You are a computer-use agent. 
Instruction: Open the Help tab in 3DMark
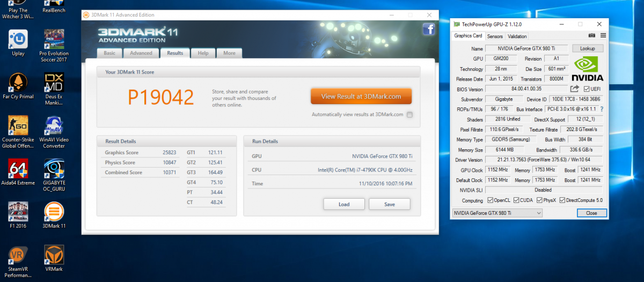(x=203, y=53)
